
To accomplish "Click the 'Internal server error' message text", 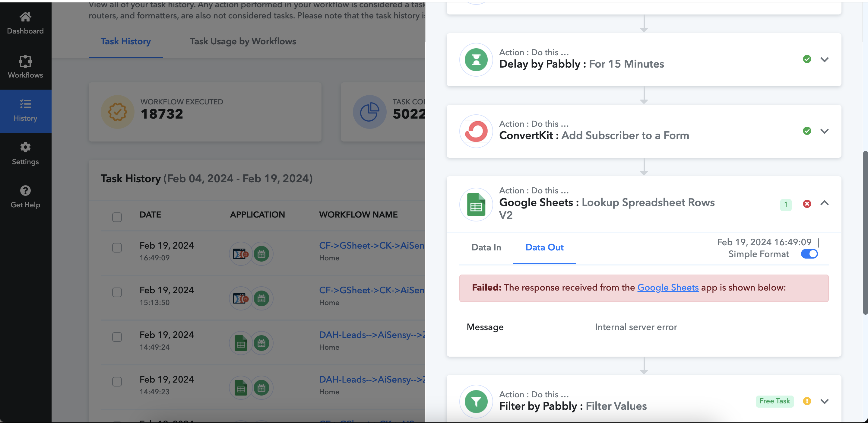I will click(x=636, y=327).
